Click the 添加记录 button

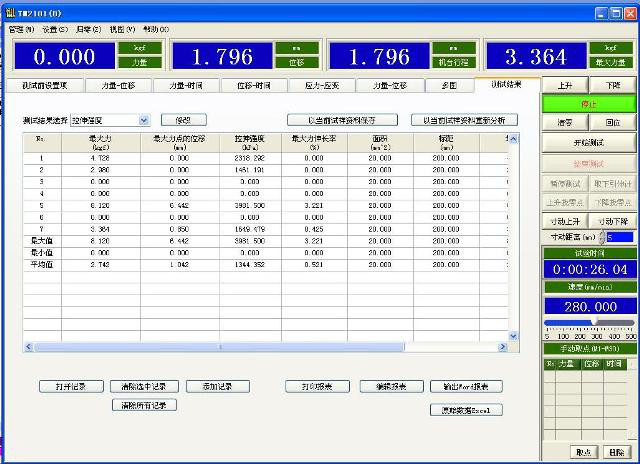click(218, 386)
